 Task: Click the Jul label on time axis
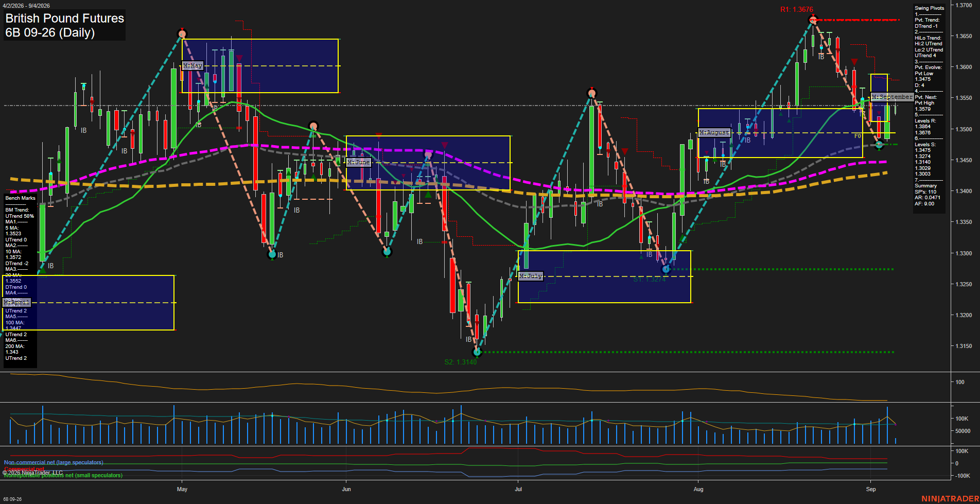(518, 489)
